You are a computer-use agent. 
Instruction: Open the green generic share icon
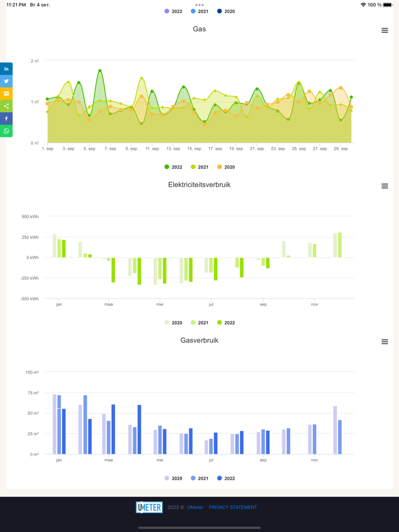click(x=6, y=106)
